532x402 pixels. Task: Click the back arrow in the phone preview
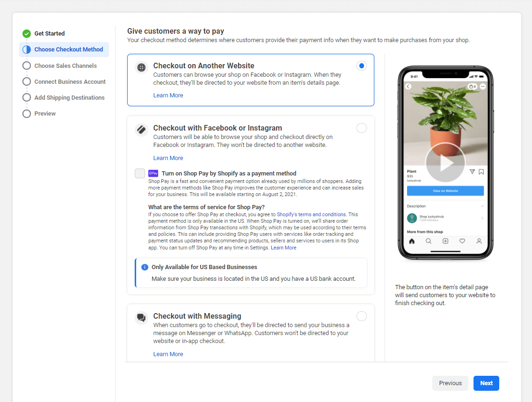[408, 87]
